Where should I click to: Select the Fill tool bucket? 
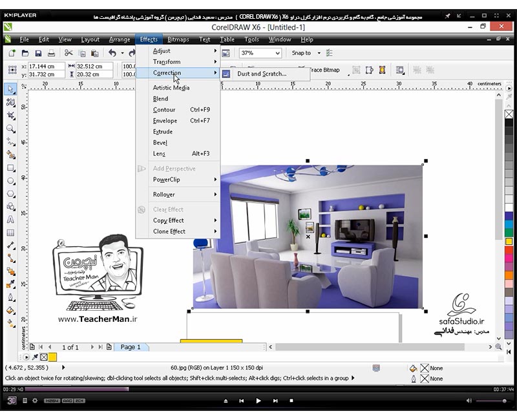pos(10,310)
